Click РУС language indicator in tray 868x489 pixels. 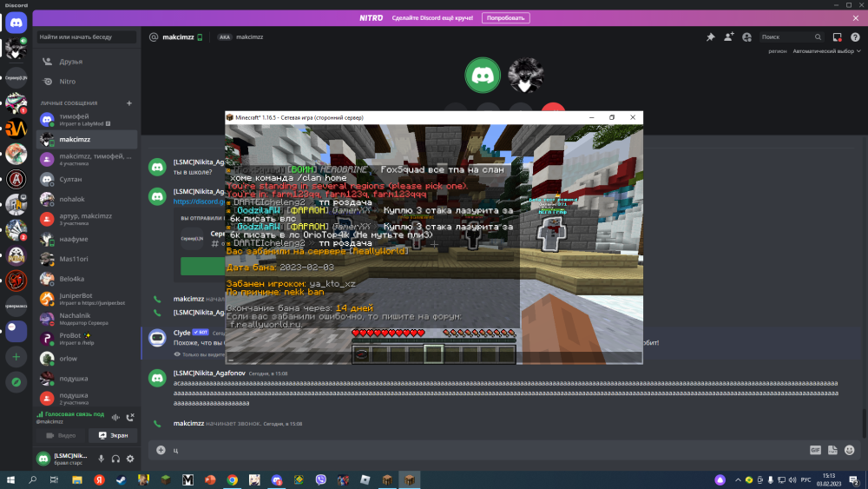[806, 479]
